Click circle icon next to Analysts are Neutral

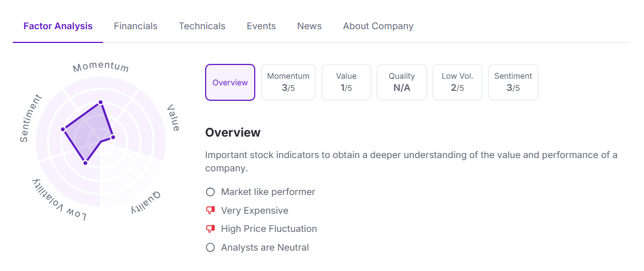[x=210, y=248]
